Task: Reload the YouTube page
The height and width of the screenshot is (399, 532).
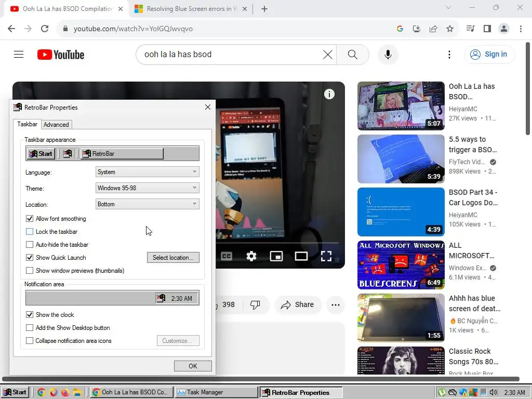Action: click(45, 29)
